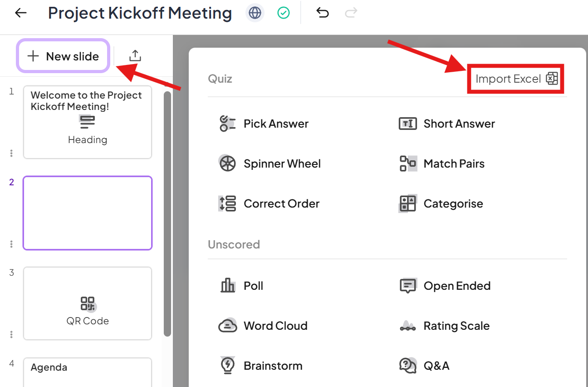This screenshot has height=387, width=588.
Task: Click the New slide button
Action: pos(63,56)
